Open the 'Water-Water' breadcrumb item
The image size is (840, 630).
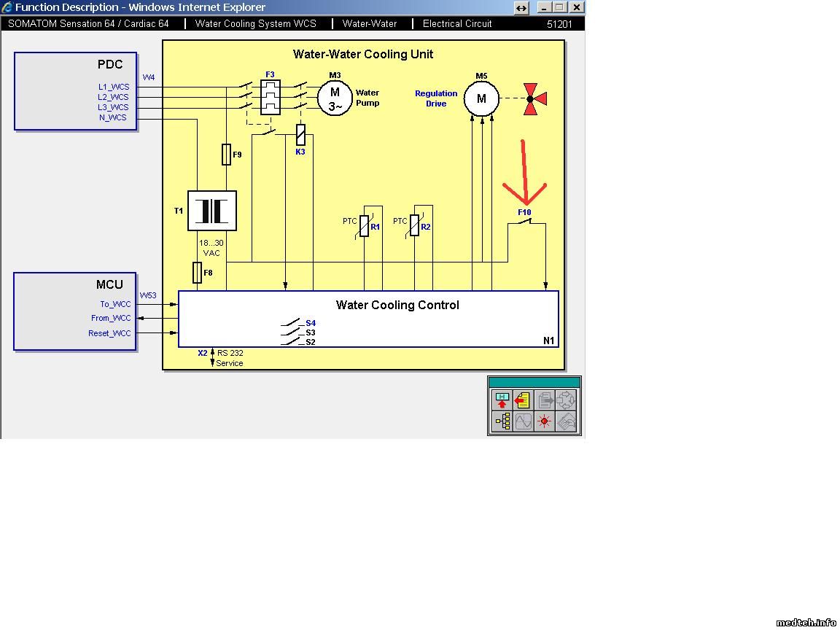[x=370, y=23]
